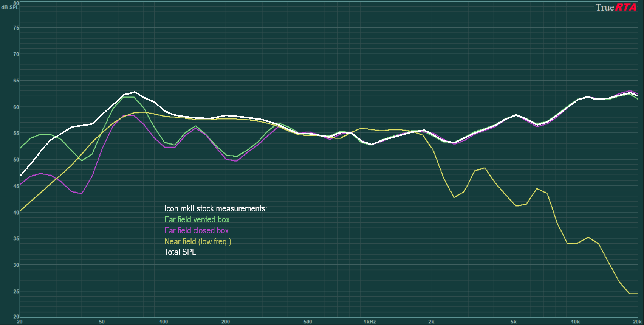The width and height of the screenshot is (644, 325).
Task: Click the white Total SPL curve's highest bass peak
Action: tap(135, 92)
